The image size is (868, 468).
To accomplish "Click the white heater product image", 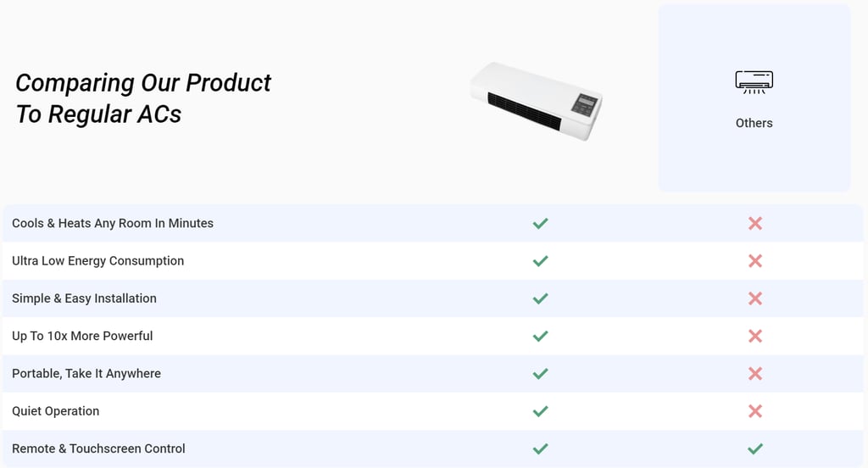I will [x=537, y=101].
